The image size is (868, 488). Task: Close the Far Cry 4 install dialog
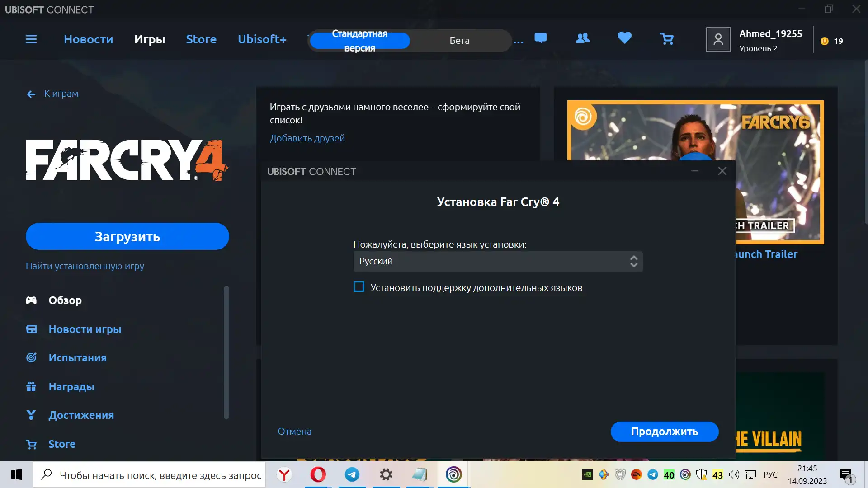point(722,171)
